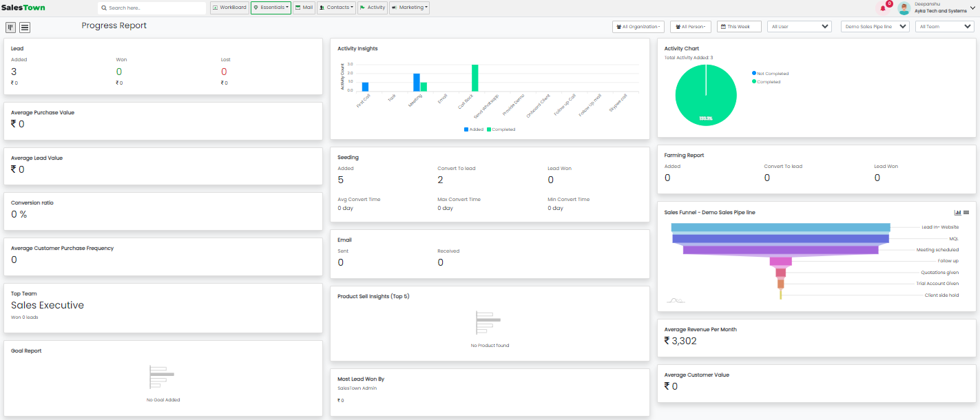
Task: Click the purple Meeting scheduled funnel segment
Action: [x=780, y=250]
